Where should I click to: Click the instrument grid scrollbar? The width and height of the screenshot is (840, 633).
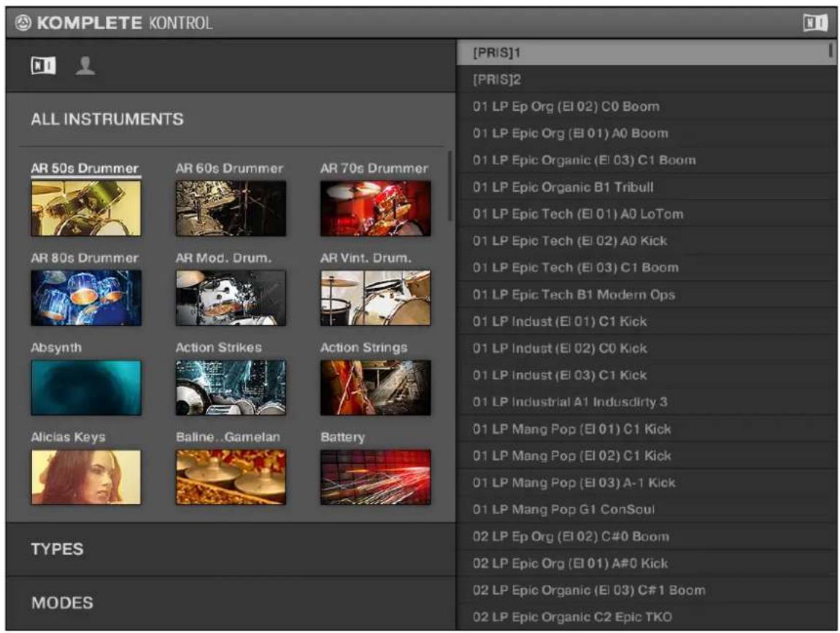point(450,186)
